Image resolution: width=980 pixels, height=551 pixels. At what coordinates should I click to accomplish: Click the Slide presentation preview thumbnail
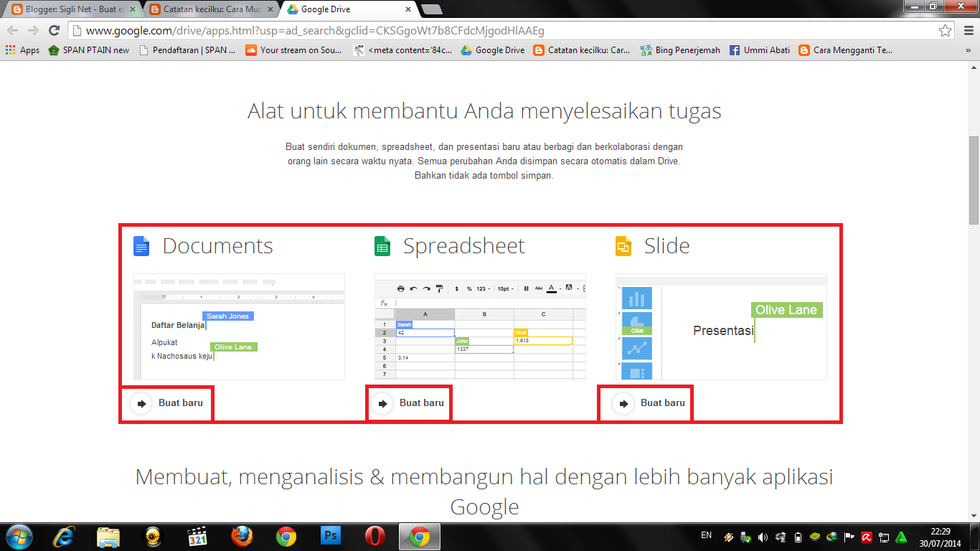[x=721, y=326]
